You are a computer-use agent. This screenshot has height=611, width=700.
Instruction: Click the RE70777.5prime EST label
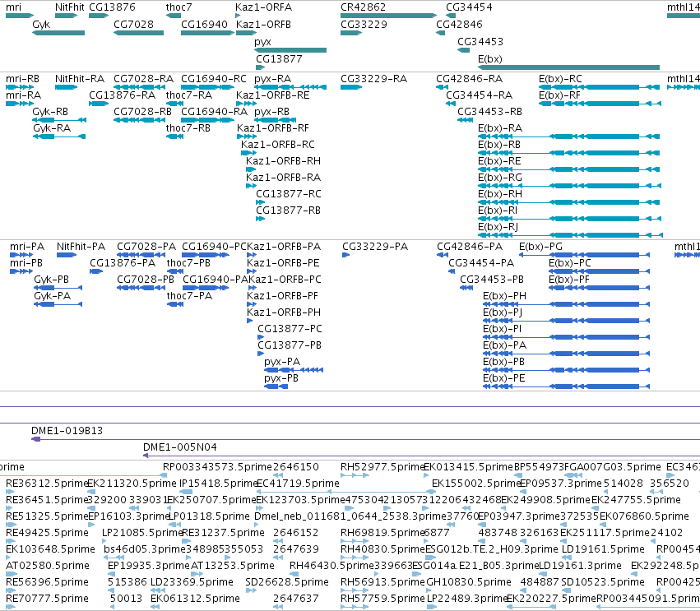pyautogui.click(x=47, y=599)
